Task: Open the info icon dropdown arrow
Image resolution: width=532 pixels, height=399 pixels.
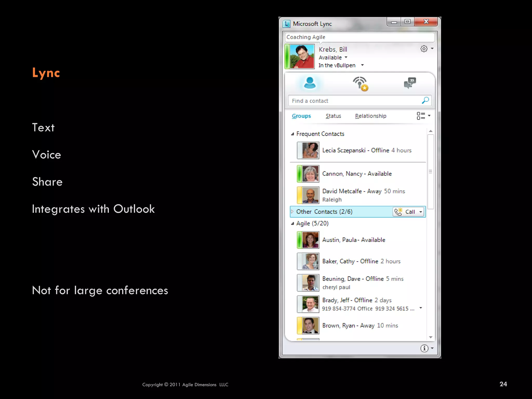Action: (x=432, y=348)
